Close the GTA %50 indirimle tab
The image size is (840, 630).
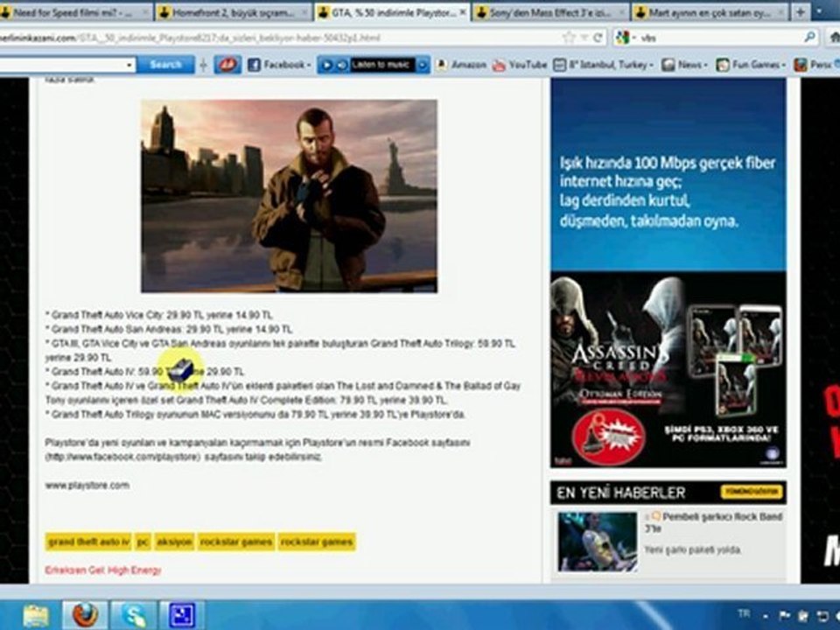coord(463,12)
